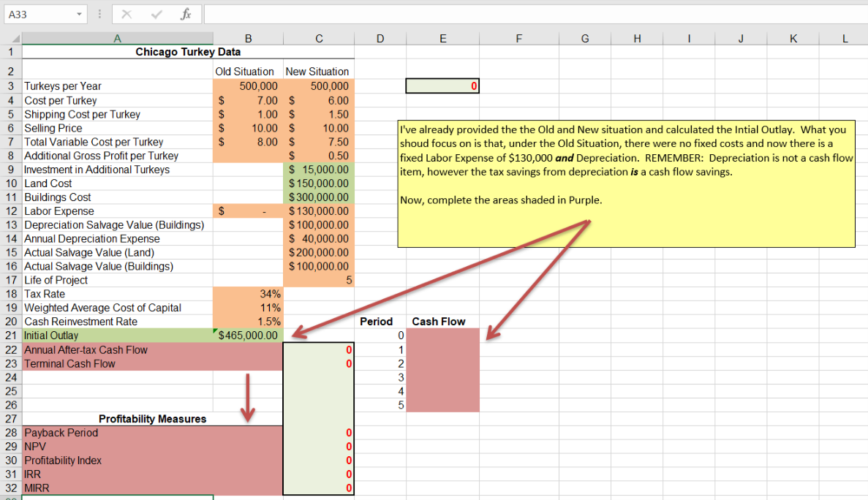Select Investment in Additional Turkeys $15,000.00
868x500 pixels.
click(x=319, y=170)
